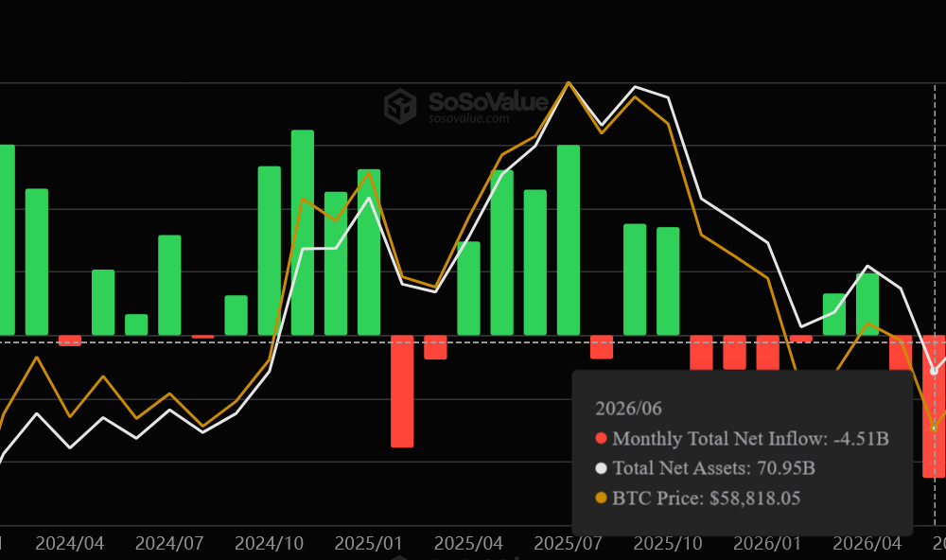Select the green bar at 2026/04
This screenshot has height=560, width=946.
pyautogui.click(x=867, y=305)
